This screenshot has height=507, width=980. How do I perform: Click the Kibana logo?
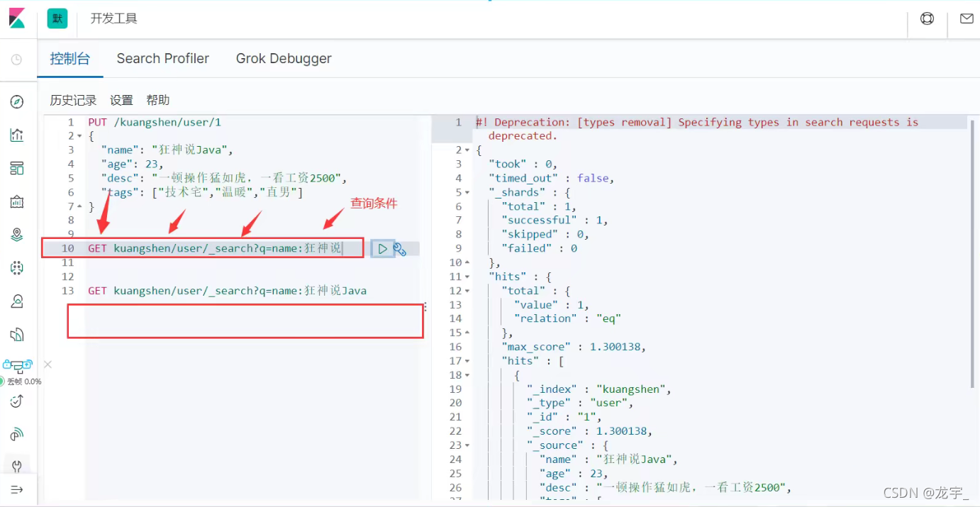(17, 18)
